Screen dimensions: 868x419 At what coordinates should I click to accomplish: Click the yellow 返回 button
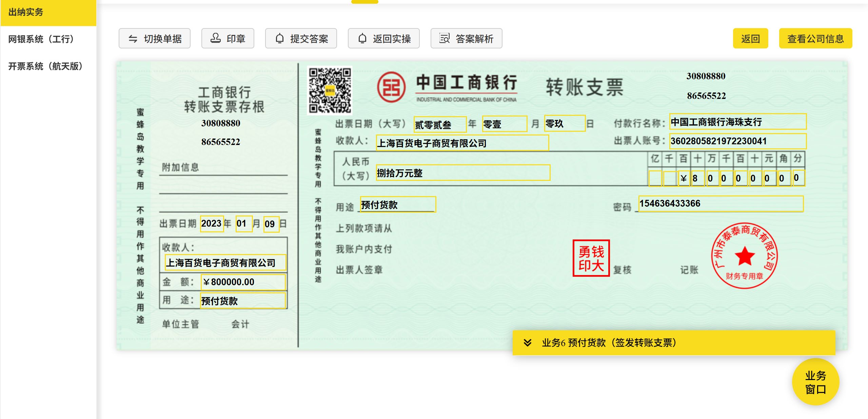coord(751,39)
